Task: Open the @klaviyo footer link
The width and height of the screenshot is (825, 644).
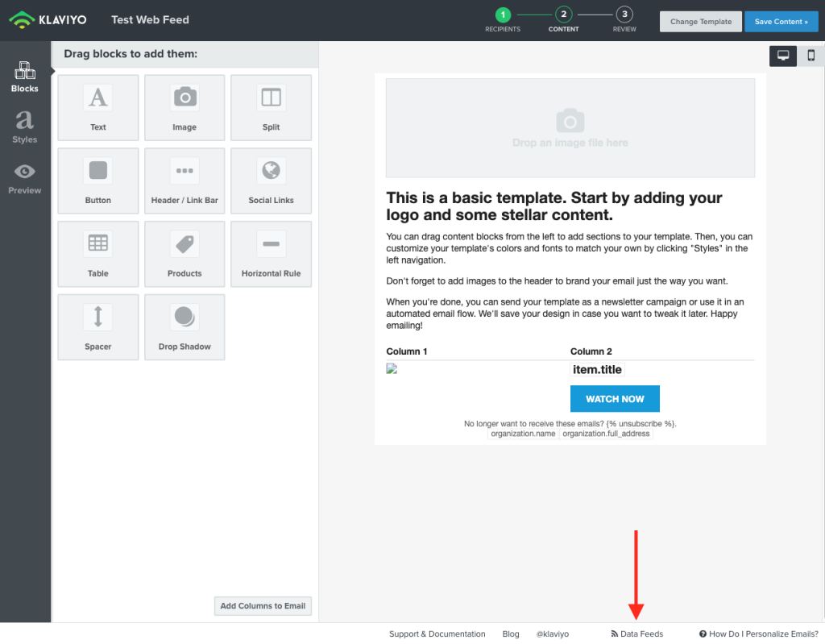Action: click(553, 634)
